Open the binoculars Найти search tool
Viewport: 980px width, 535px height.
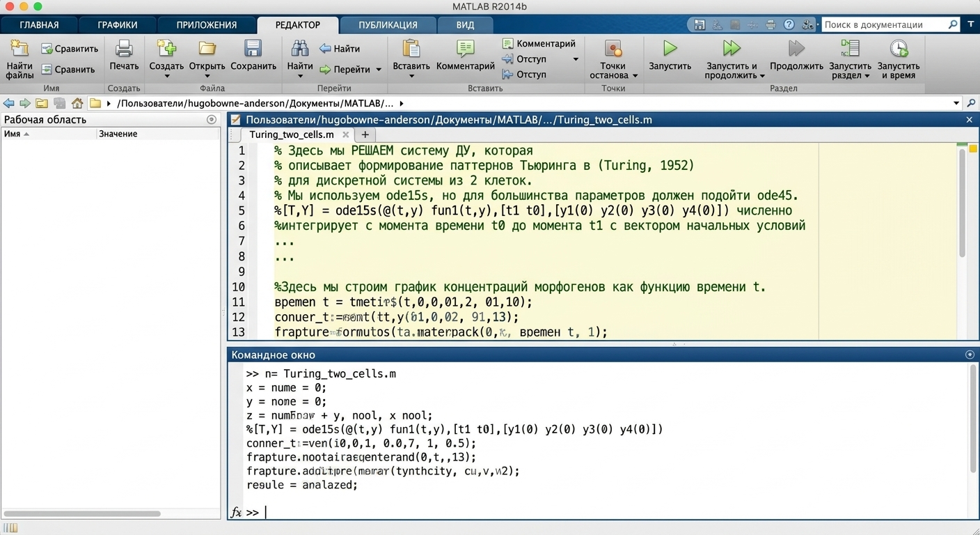(300, 48)
